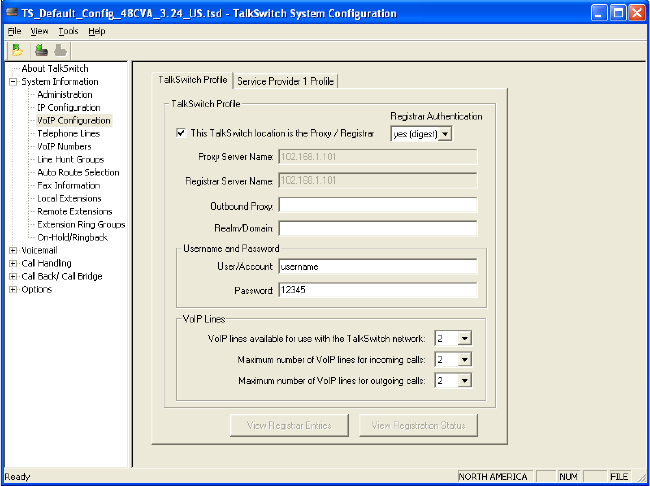Click the FILE status bar indicator
The image size is (650, 486).
coord(619,477)
